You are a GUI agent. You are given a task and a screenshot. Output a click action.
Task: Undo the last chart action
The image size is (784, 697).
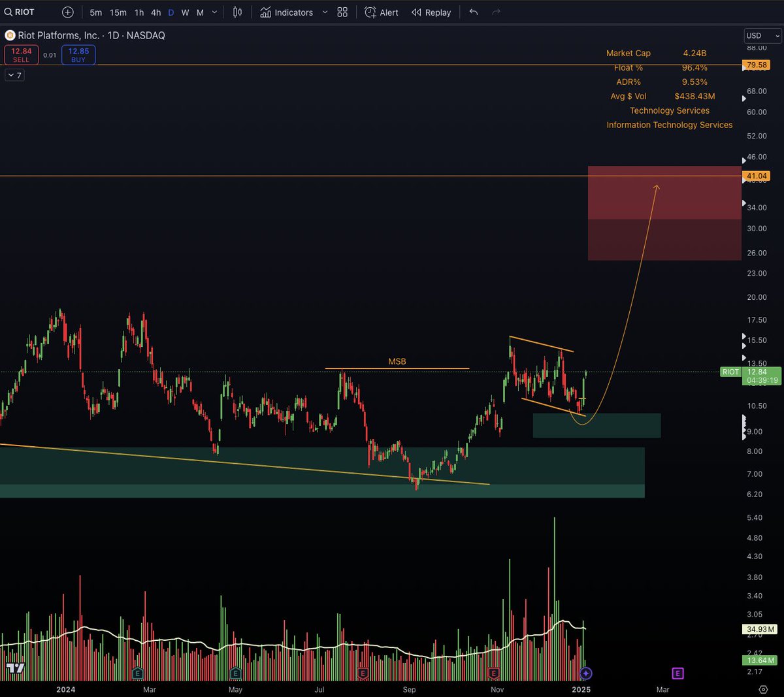[474, 12]
